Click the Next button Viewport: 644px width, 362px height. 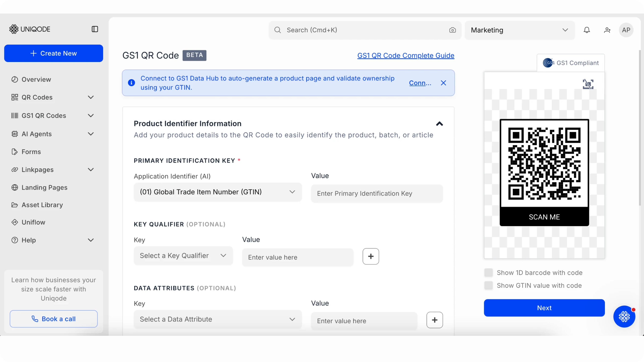tap(544, 308)
